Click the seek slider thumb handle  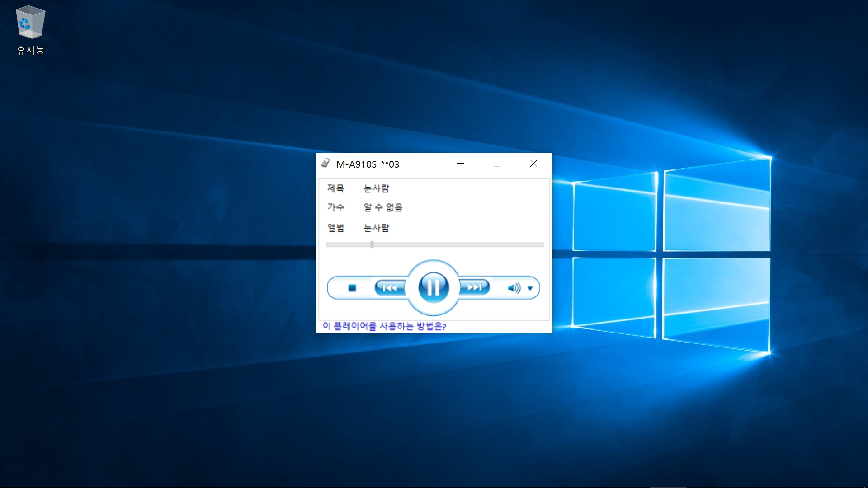coord(372,244)
